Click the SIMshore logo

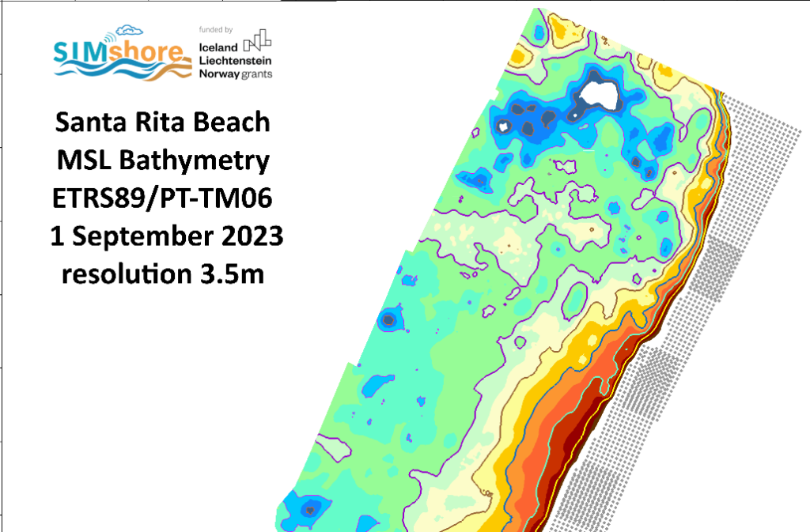(123, 52)
